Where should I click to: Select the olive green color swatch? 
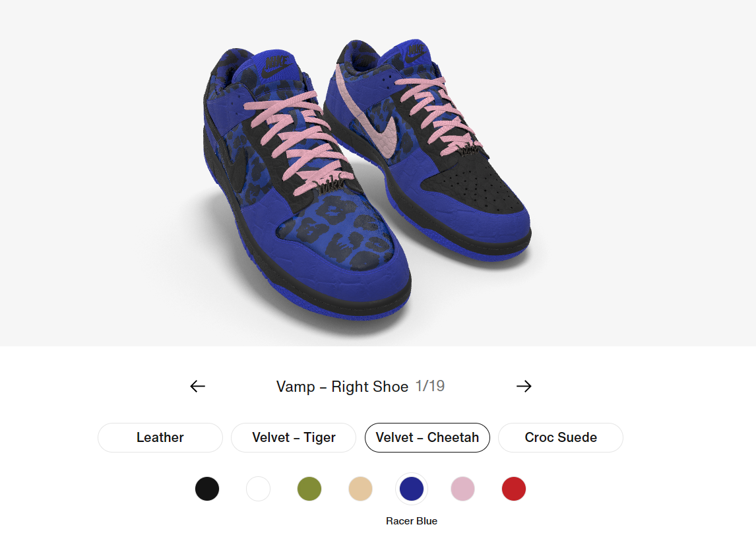tap(309, 489)
